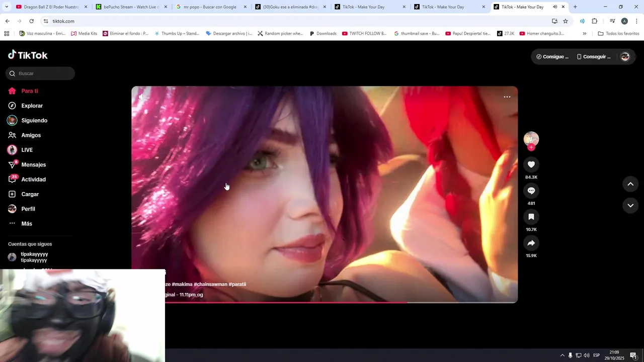
Task: Open Downloads bookmark
Action: (x=323, y=34)
